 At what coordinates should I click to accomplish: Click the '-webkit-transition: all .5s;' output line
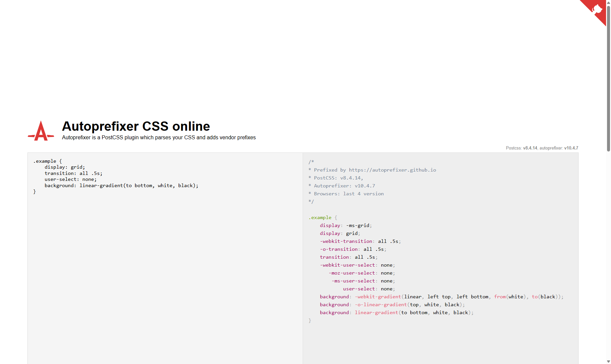click(x=360, y=241)
